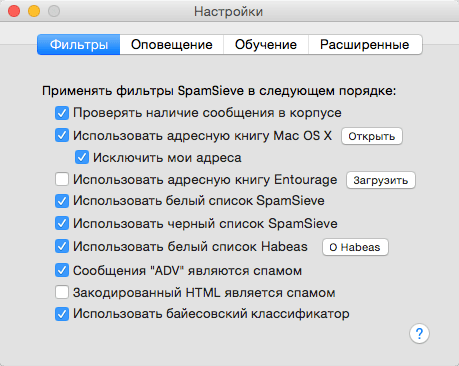Click the yellow minimize window button

34,11
